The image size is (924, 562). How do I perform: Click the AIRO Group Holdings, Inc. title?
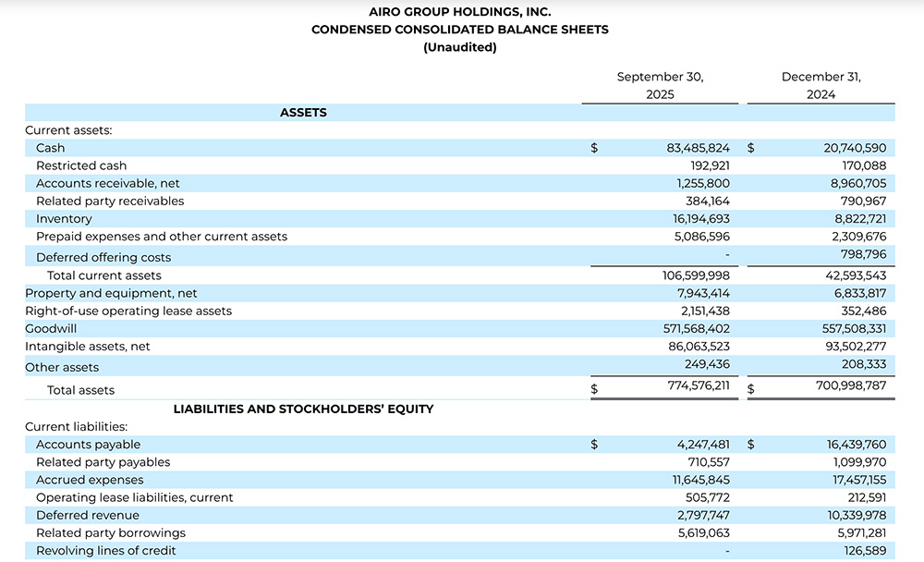[x=459, y=12]
